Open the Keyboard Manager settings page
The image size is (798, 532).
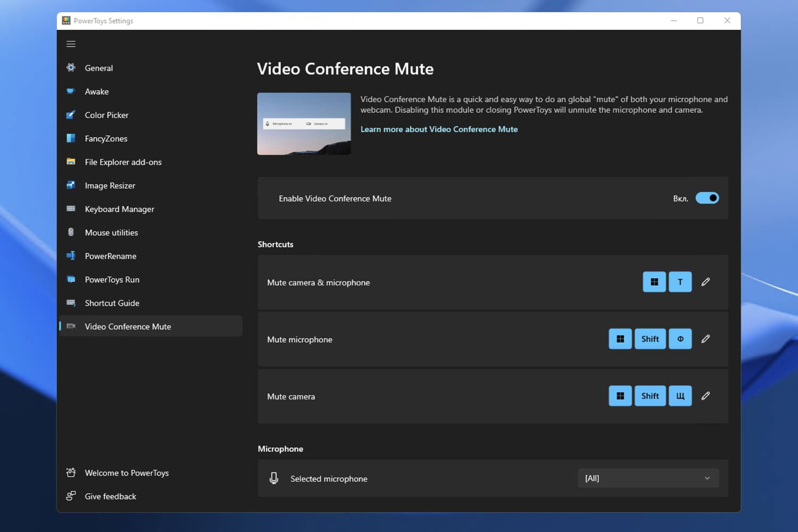click(x=119, y=209)
